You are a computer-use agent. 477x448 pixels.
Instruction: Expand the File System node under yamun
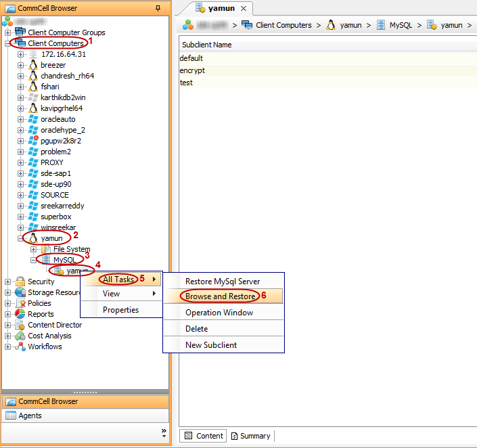click(x=34, y=249)
